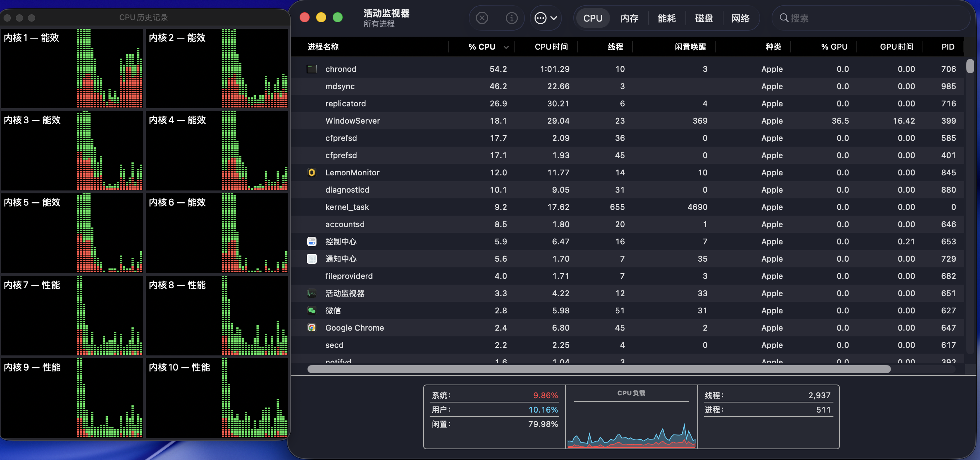Click the Google Chrome process icon
980x460 pixels.
point(311,328)
